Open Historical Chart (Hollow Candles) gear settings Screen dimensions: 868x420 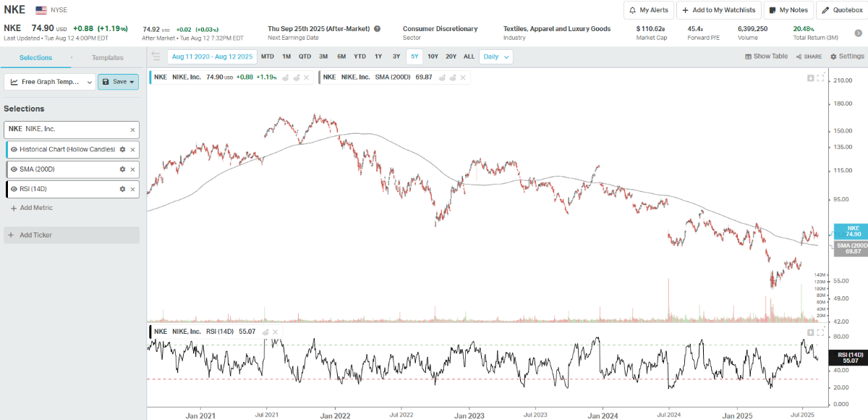point(122,149)
